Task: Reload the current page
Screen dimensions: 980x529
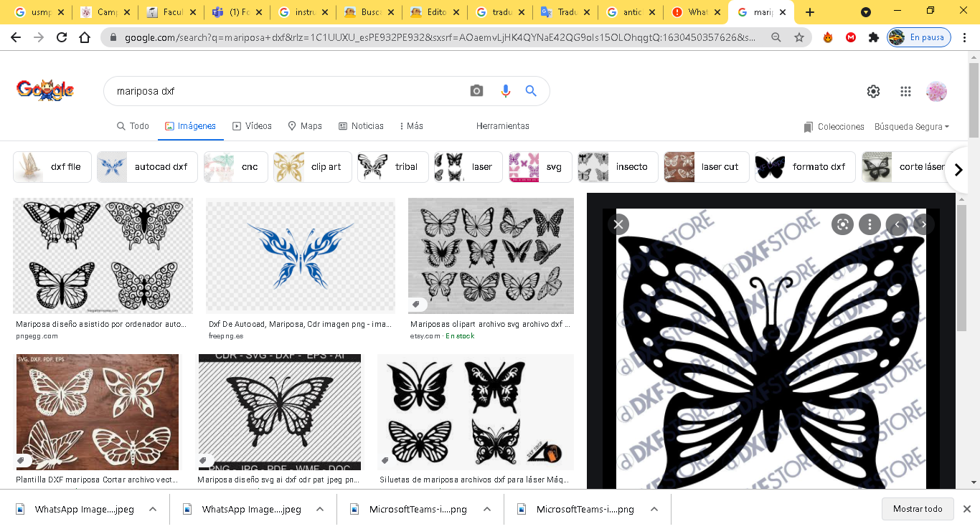Action: [62, 38]
